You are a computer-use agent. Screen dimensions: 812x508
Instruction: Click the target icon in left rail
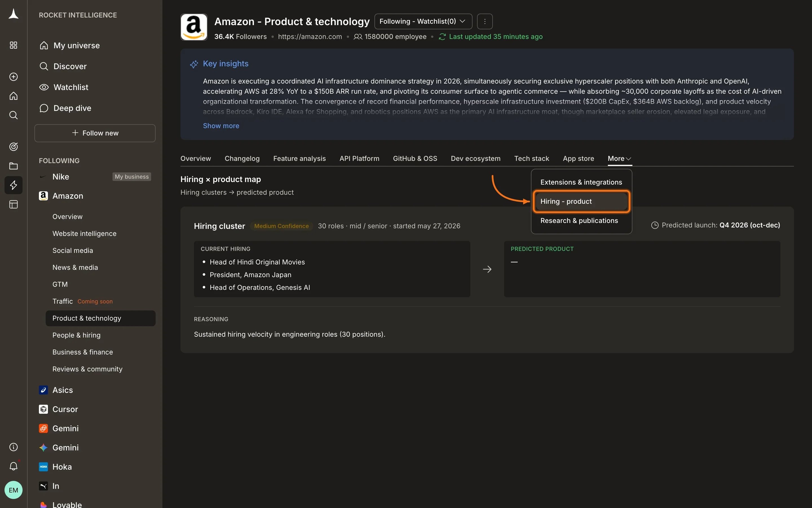[14, 147]
